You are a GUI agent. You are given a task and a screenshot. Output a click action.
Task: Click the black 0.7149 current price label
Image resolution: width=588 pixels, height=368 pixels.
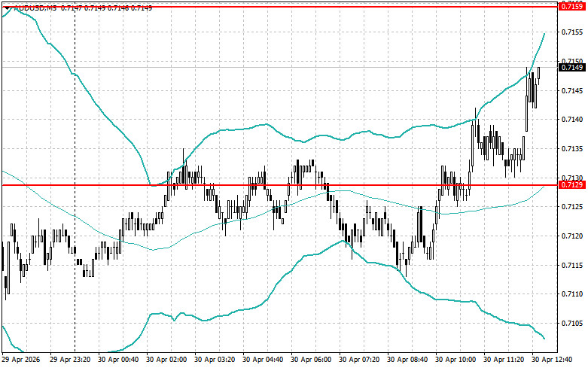[x=572, y=68]
